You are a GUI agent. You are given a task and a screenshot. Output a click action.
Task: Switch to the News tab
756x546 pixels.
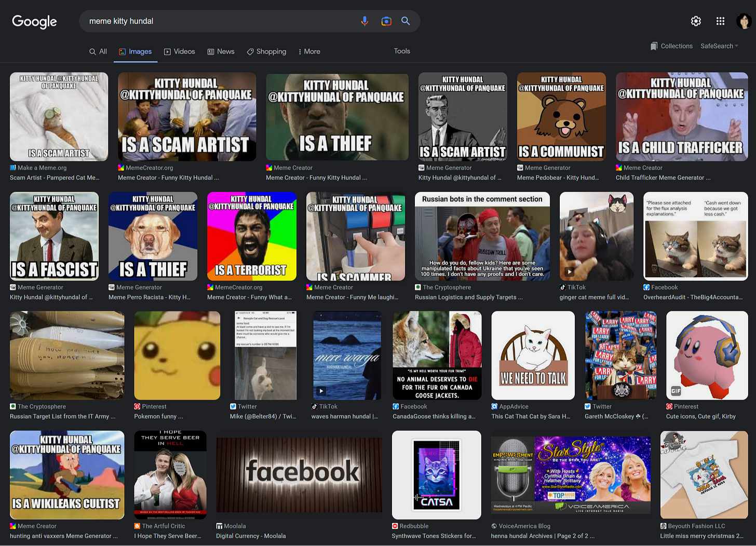coord(221,51)
